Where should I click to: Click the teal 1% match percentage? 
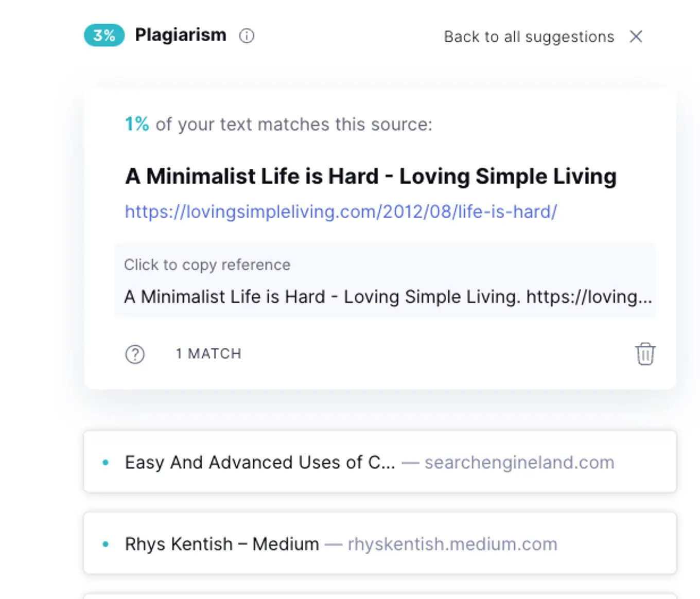[137, 124]
